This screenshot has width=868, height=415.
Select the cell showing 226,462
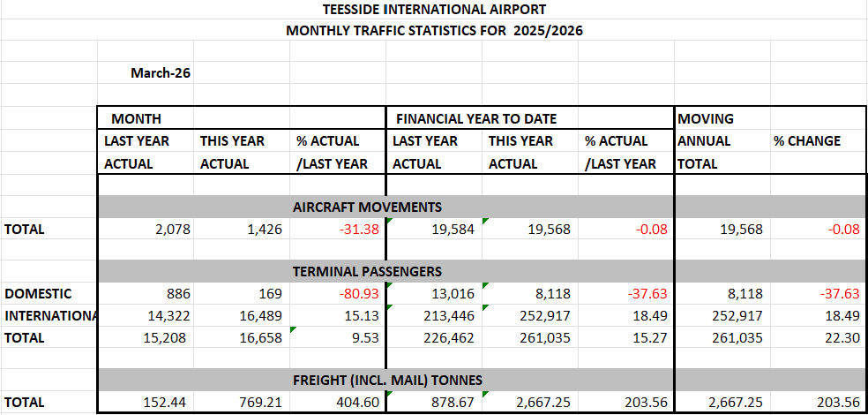tap(434, 337)
